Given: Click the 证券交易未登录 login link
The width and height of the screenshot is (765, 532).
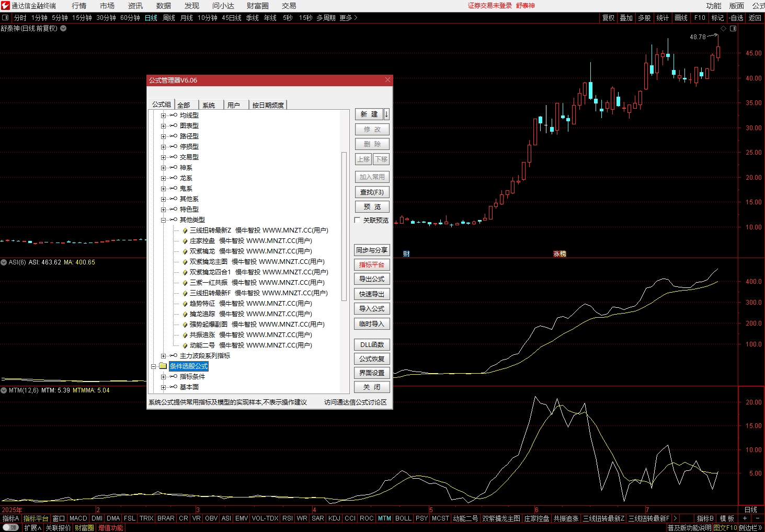Looking at the screenshot, I should point(490,6).
